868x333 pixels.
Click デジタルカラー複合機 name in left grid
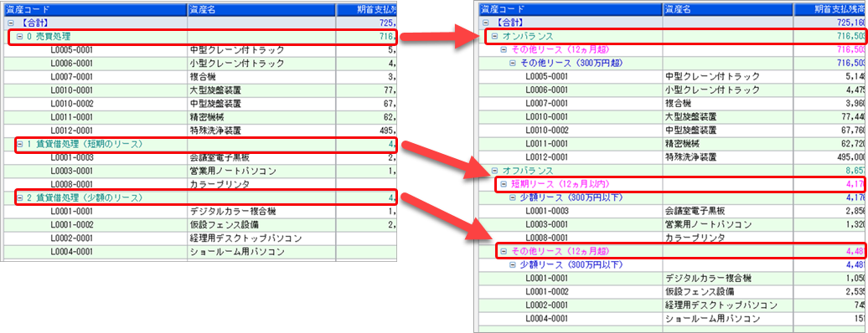(x=233, y=212)
